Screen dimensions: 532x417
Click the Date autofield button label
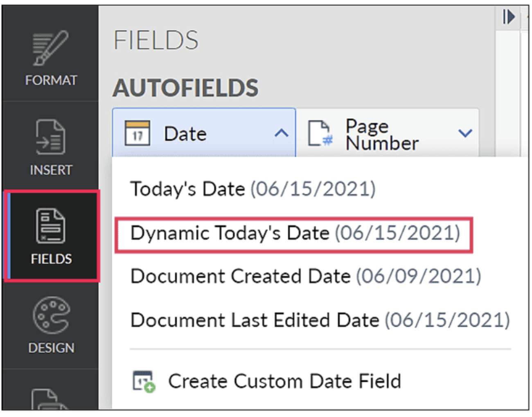tap(185, 134)
